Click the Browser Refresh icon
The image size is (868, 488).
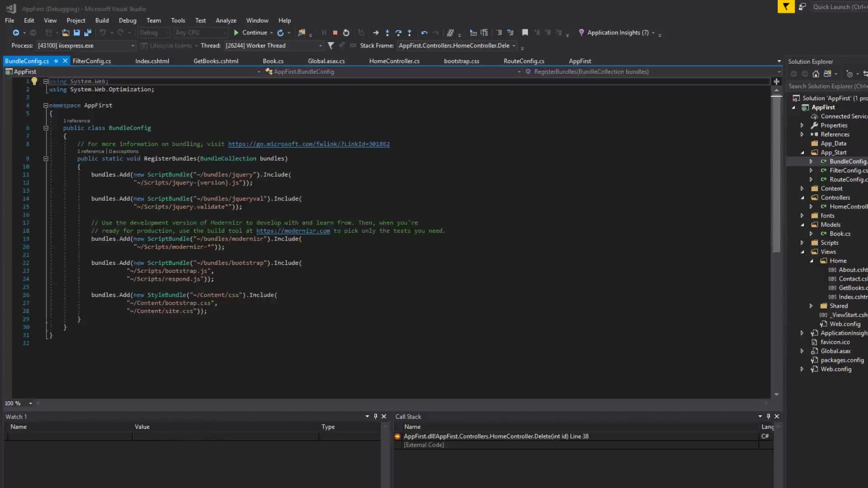click(280, 33)
